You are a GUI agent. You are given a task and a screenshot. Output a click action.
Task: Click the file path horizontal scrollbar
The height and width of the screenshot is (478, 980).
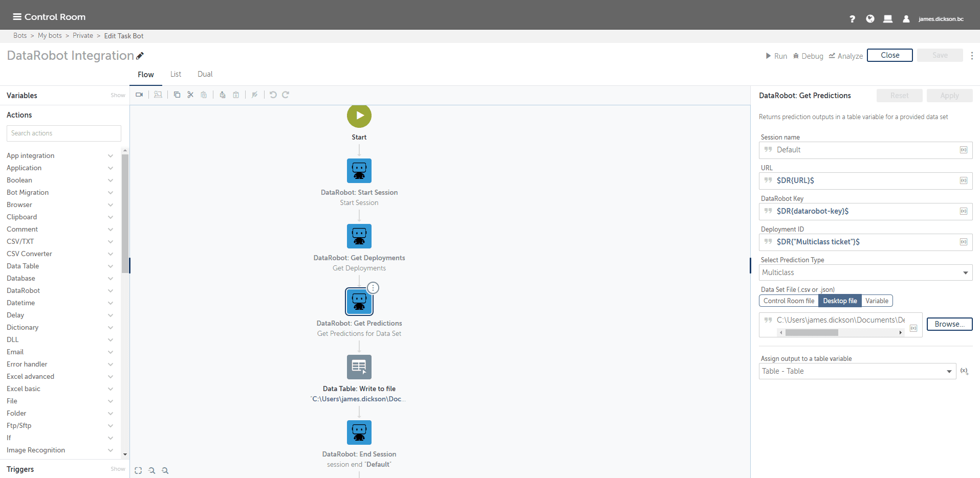click(840, 332)
